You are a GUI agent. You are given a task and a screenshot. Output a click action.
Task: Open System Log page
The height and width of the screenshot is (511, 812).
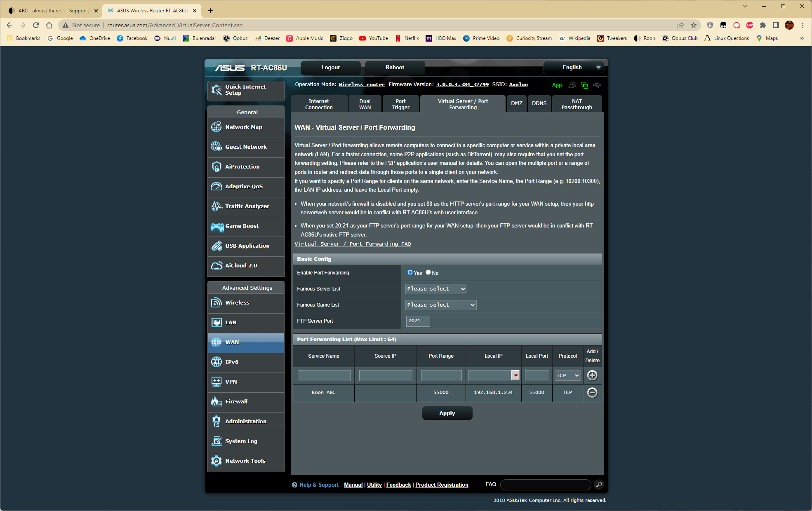coord(246,441)
